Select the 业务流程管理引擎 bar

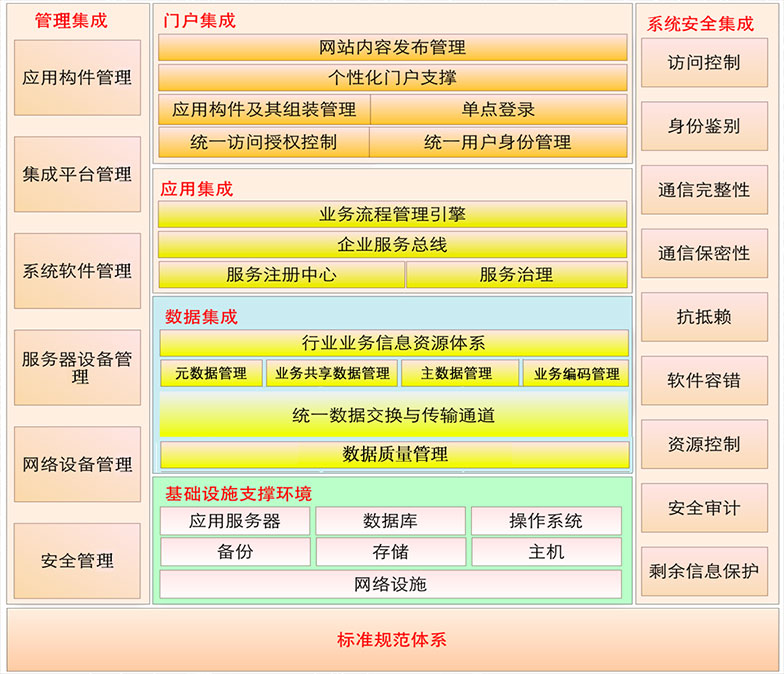pos(392,214)
